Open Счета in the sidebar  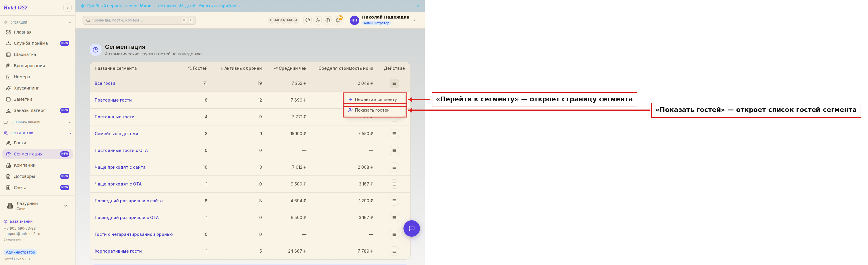(x=37, y=188)
